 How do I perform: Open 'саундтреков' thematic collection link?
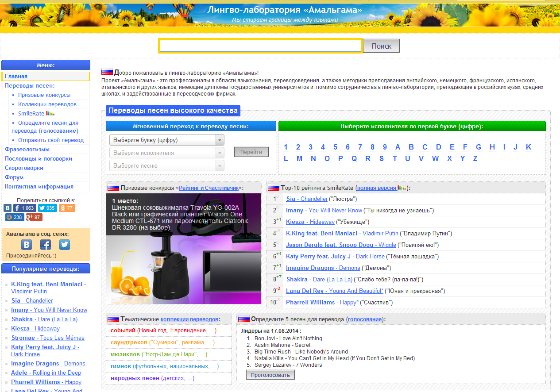pyautogui.click(x=129, y=342)
